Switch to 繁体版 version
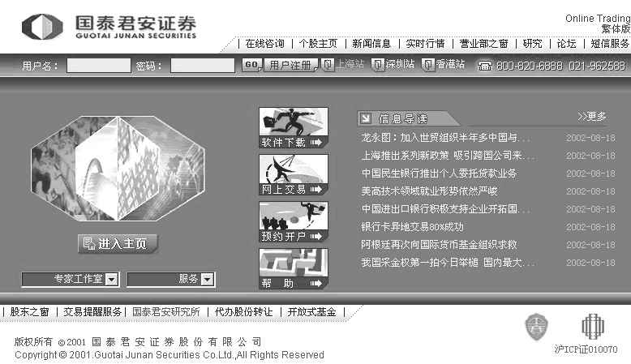 click(616, 29)
